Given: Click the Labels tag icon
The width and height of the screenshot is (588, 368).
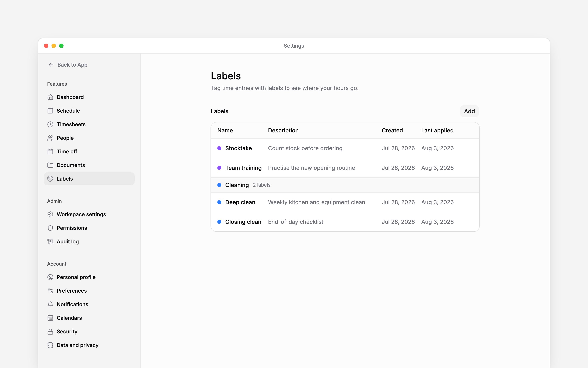Looking at the screenshot, I should (50, 179).
